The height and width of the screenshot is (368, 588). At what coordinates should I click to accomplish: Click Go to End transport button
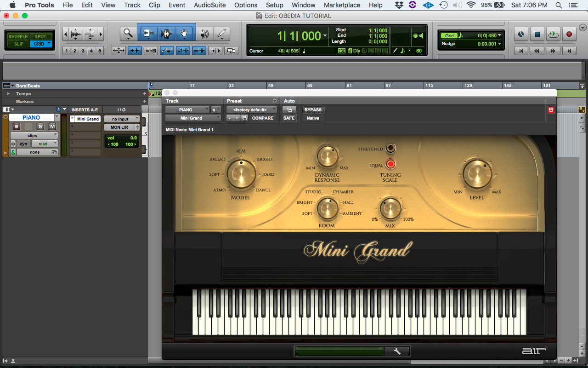point(569,51)
